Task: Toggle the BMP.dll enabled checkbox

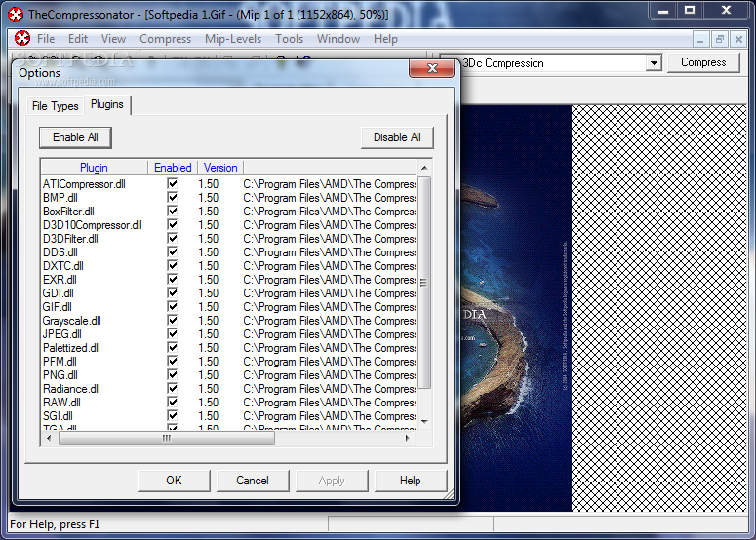Action: (172, 197)
